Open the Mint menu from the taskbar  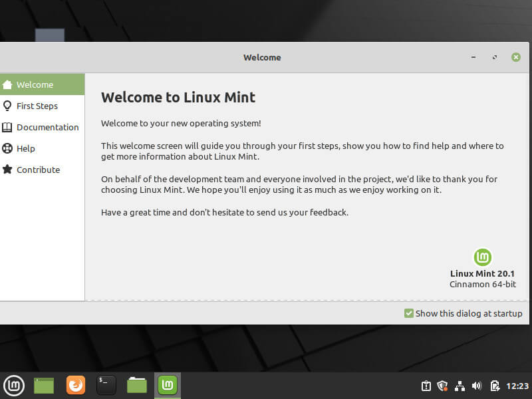click(13, 385)
